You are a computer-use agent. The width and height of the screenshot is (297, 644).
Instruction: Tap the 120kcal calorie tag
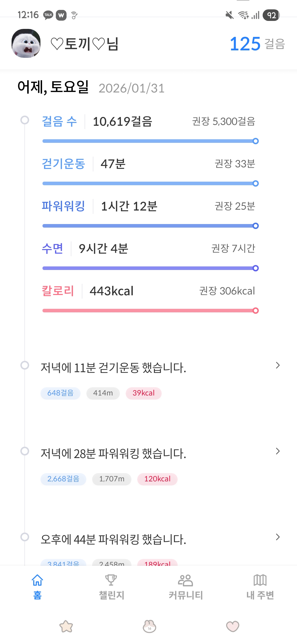tap(157, 479)
